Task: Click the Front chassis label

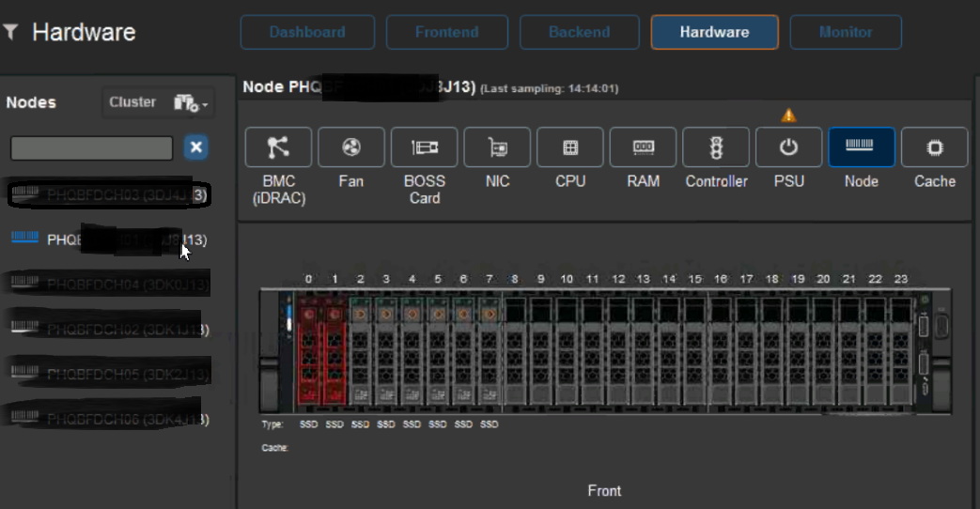Action: pos(604,491)
